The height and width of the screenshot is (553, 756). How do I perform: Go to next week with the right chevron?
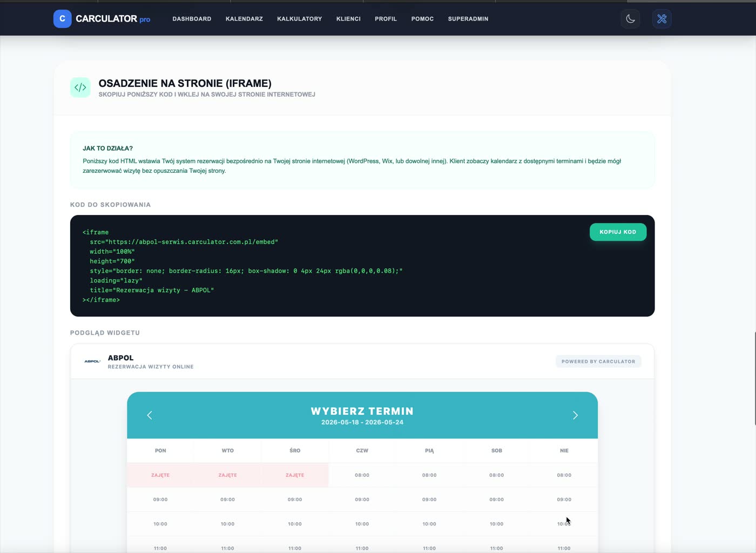pos(575,415)
